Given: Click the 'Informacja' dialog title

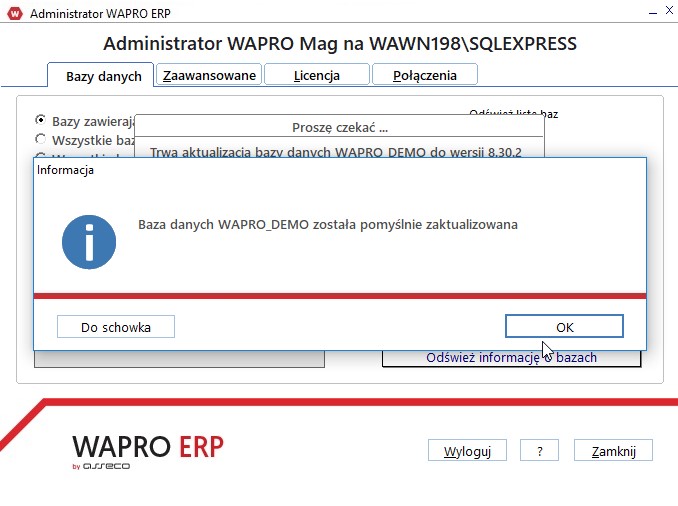Looking at the screenshot, I should [65, 170].
